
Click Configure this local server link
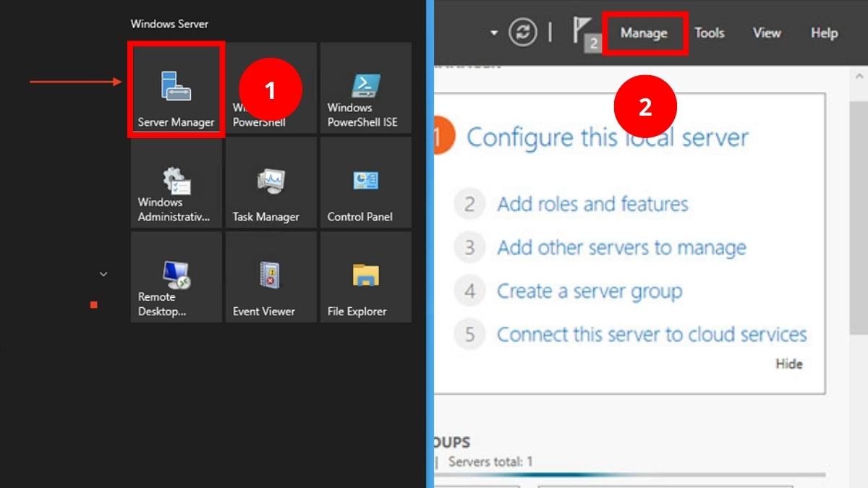click(x=608, y=137)
